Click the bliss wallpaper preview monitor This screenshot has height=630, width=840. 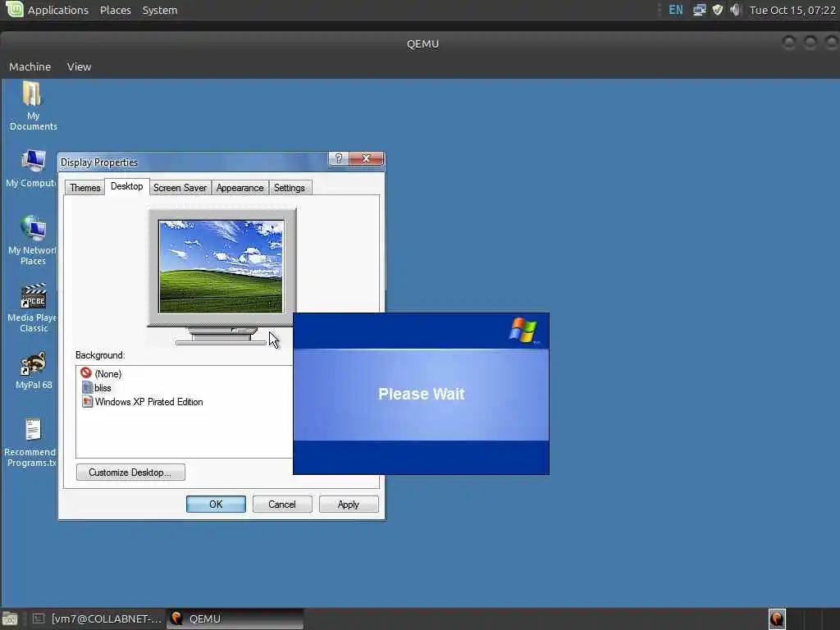tap(221, 267)
